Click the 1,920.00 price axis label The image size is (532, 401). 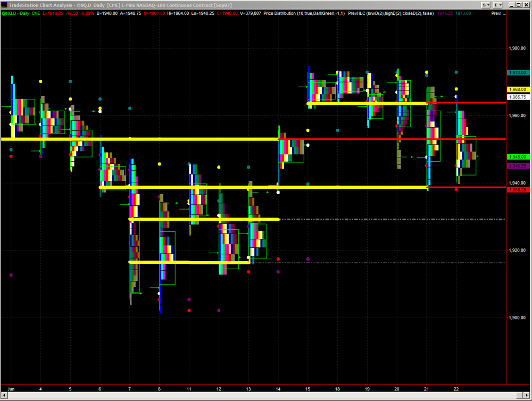click(518, 250)
